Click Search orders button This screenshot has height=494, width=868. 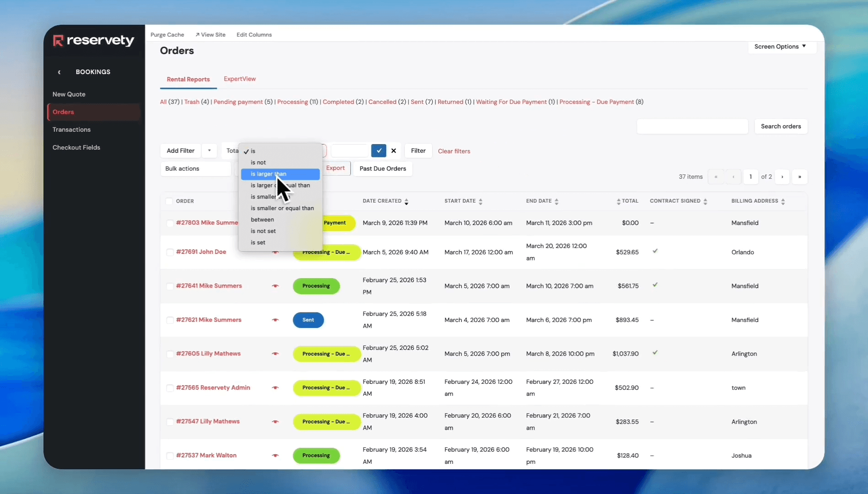[781, 126]
